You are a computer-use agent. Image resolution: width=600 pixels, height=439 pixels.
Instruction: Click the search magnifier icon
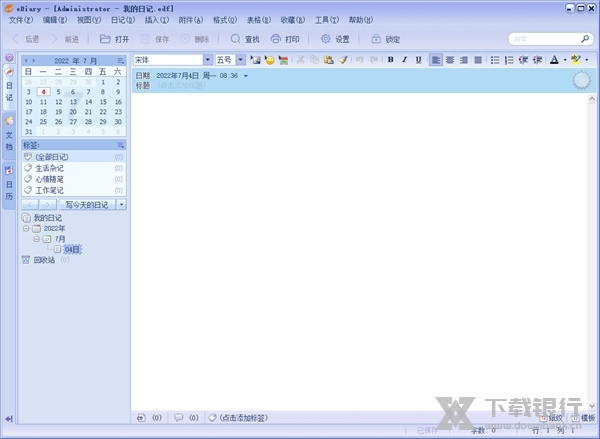(x=585, y=39)
